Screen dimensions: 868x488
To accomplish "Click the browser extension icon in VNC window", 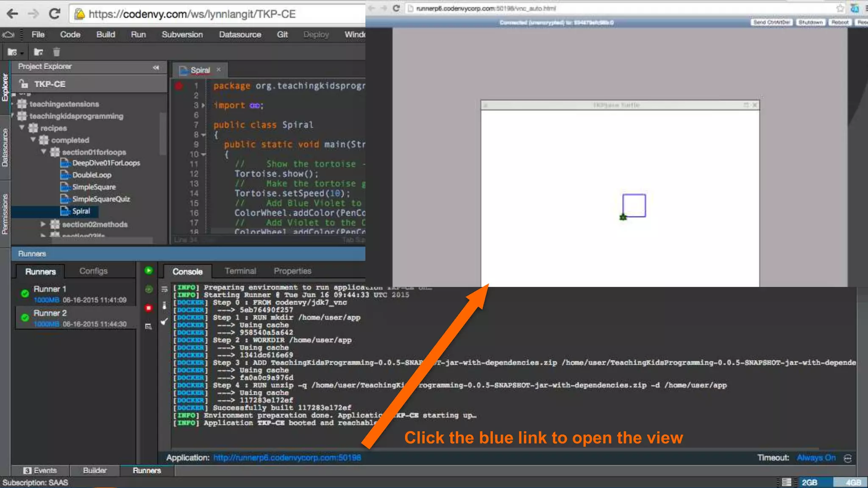I will 855,8.
